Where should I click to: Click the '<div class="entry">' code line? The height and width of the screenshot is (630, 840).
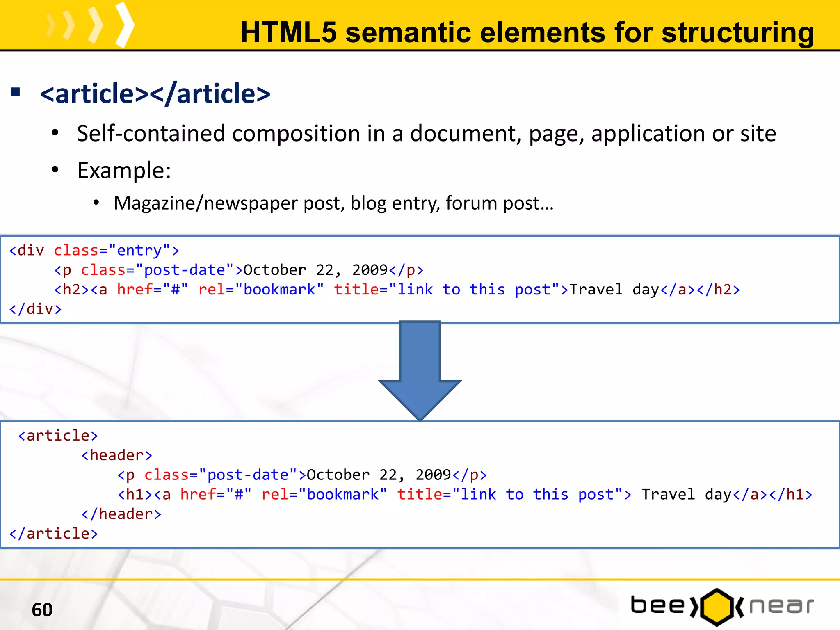click(x=94, y=250)
